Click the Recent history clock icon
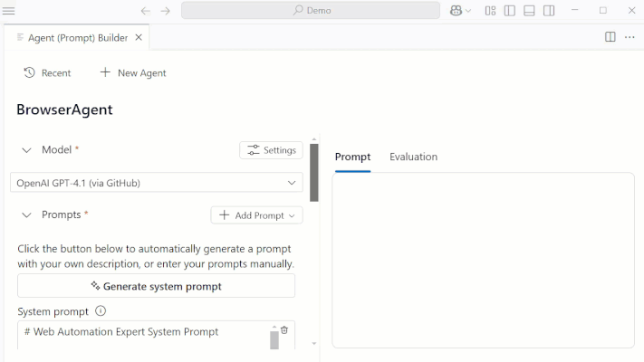The height and width of the screenshot is (362, 644). (x=29, y=72)
